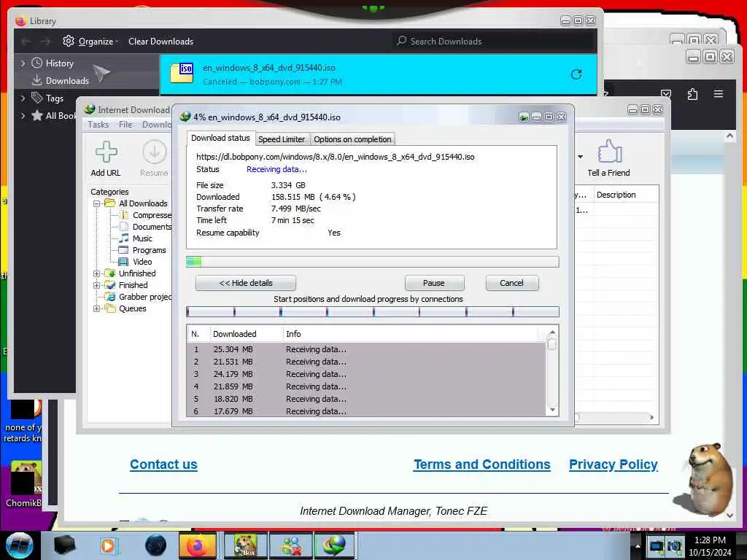This screenshot has height=560, width=747.
Task: Open the Contact us link
Action: [x=163, y=464]
